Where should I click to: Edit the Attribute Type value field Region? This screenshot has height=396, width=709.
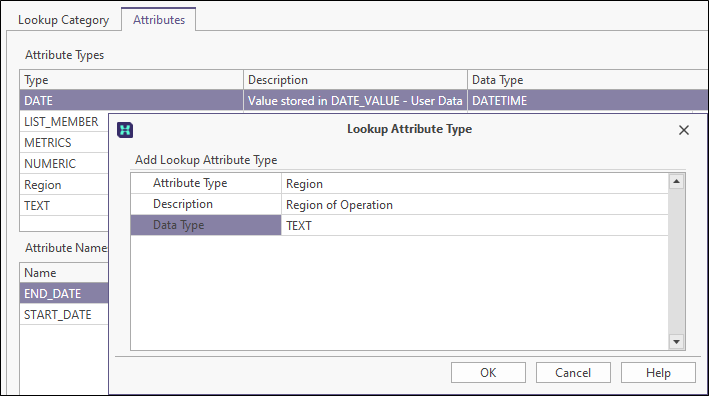[474, 184]
